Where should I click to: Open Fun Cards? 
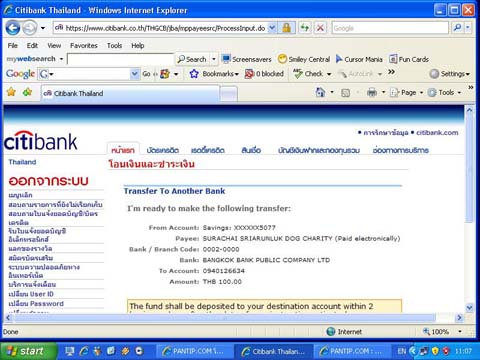(x=409, y=59)
